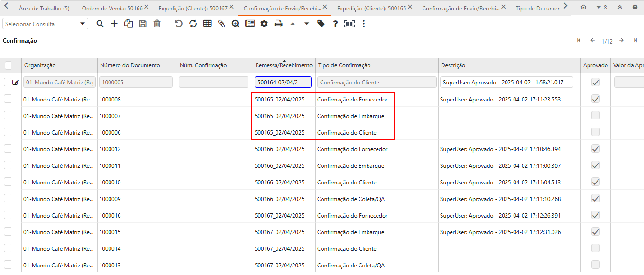Collapse header with double-chevron up icon
The width and height of the screenshot is (644, 275).
(620, 8)
